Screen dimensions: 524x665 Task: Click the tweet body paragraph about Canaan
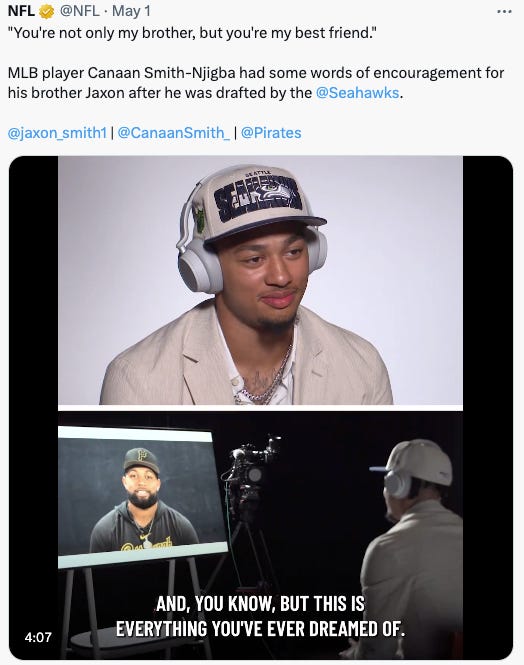tap(256, 83)
